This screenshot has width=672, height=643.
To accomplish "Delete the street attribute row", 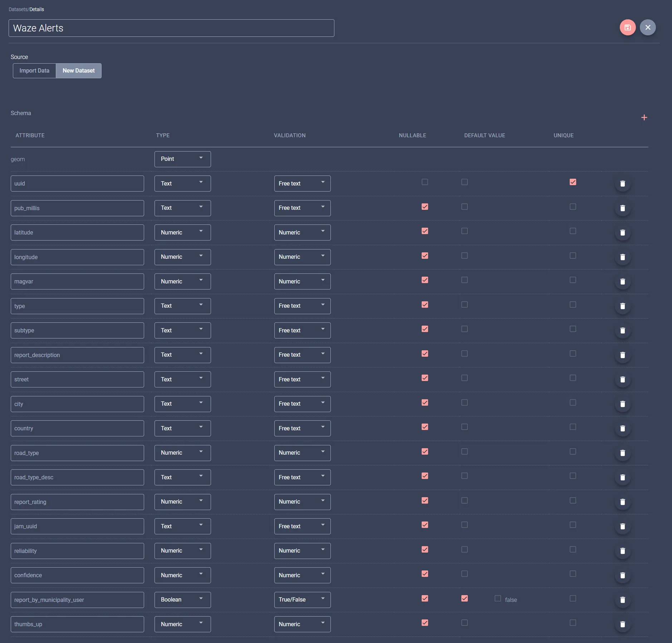I will (622, 380).
